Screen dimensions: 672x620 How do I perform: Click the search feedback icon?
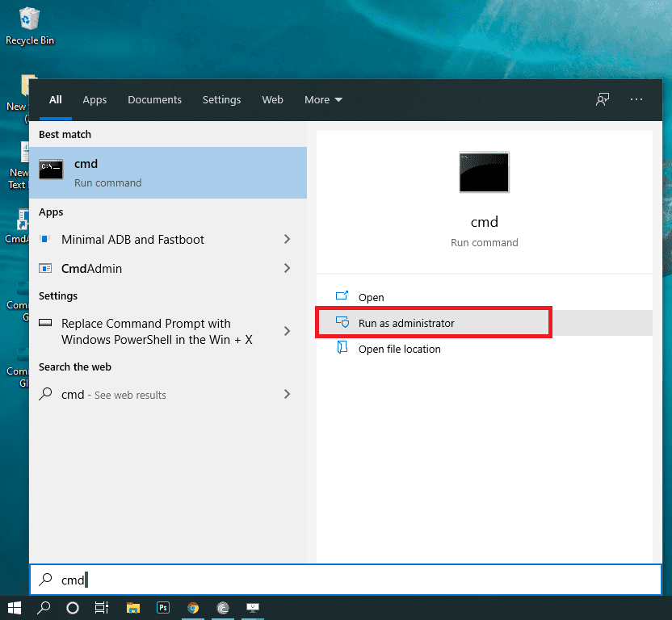click(x=603, y=99)
